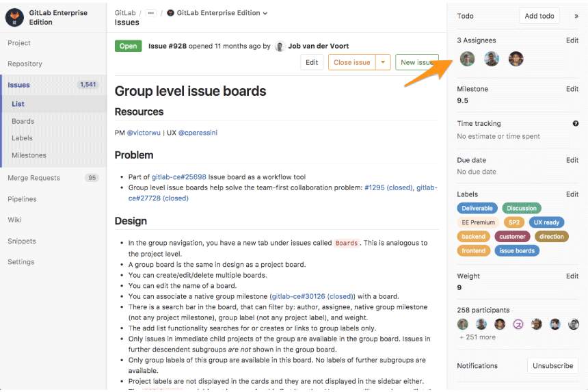The image size is (588, 392).
Task: Click the frontend label
Action: [473, 251]
